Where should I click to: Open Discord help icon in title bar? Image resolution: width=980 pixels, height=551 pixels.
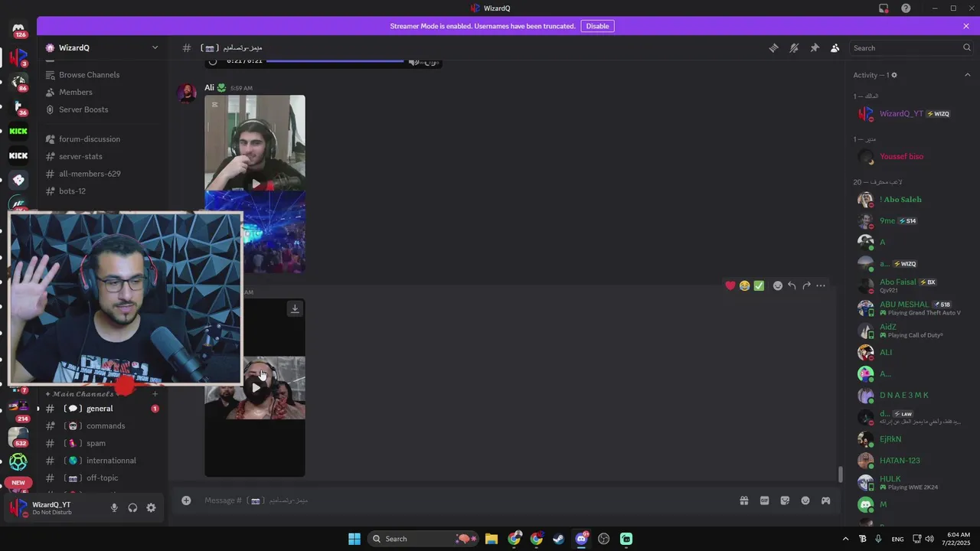click(x=906, y=8)
